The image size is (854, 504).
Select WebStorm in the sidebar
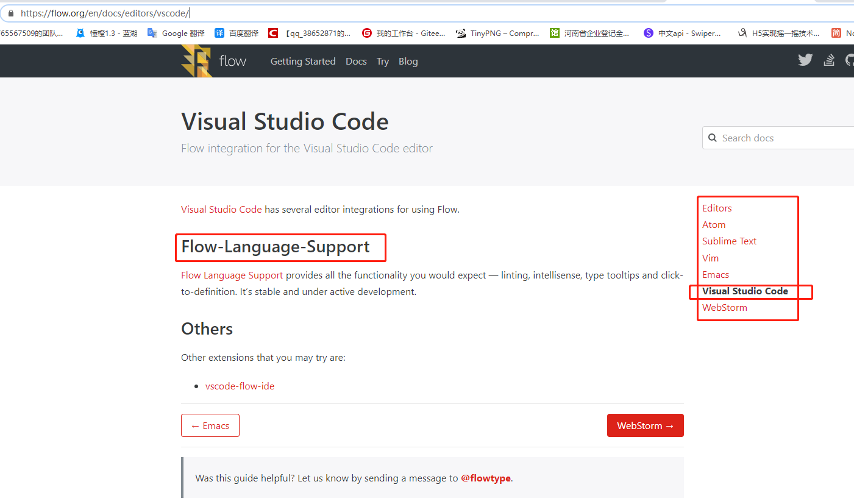coord(725,308)
